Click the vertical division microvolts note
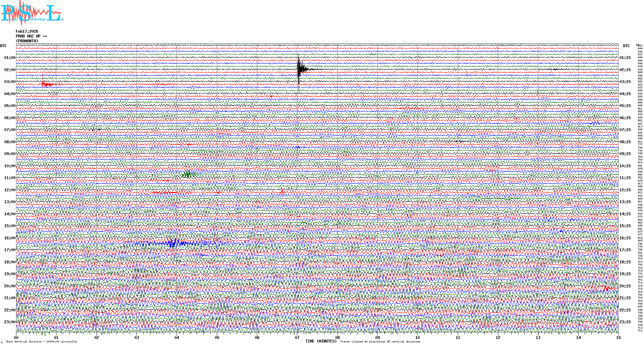 pos(42,342)
